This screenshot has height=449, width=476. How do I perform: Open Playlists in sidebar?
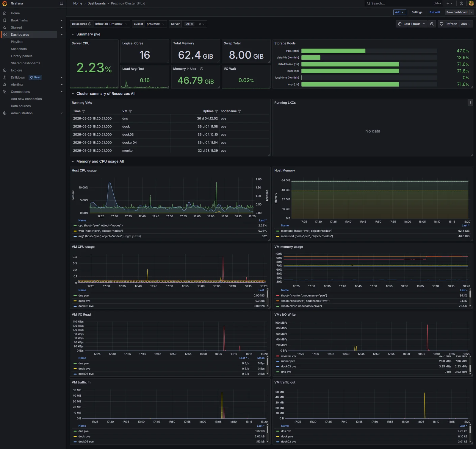coord(17,42)
